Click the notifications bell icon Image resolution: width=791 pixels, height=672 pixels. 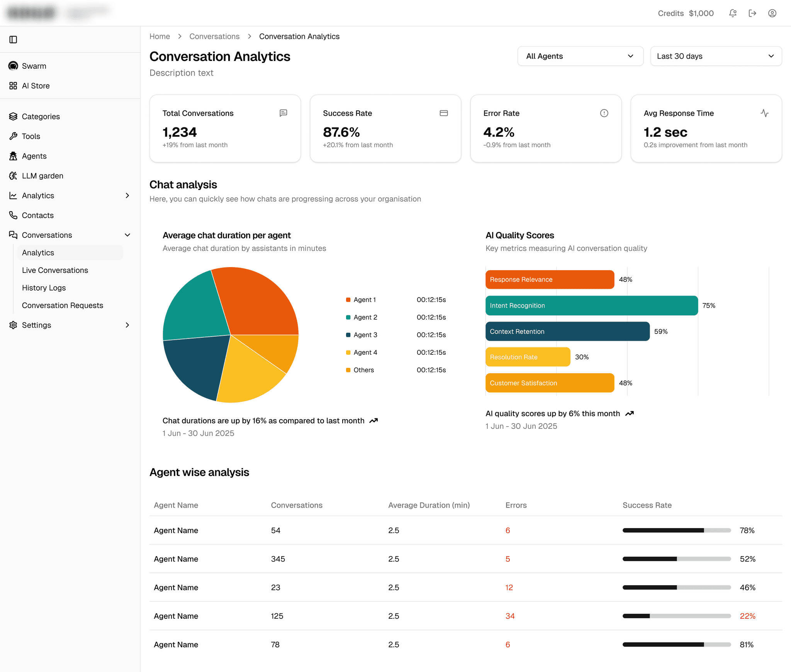(x=733, y=13)
